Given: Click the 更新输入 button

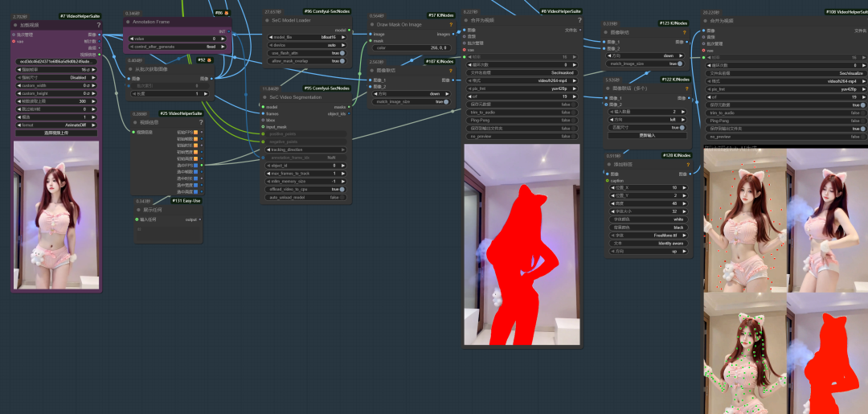Looking at the screenshot, I should (645, 136).
